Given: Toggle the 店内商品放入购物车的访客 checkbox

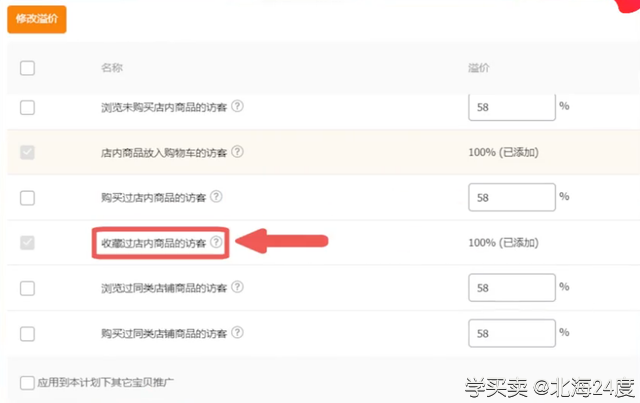Looking at the screenshot, I should (x=27, y=153).
